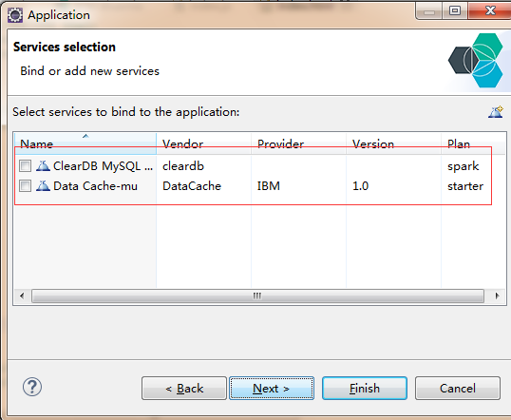Minimize the Application dialog window
This screenshot has height=420, width=511.
(x=429, y=11)
